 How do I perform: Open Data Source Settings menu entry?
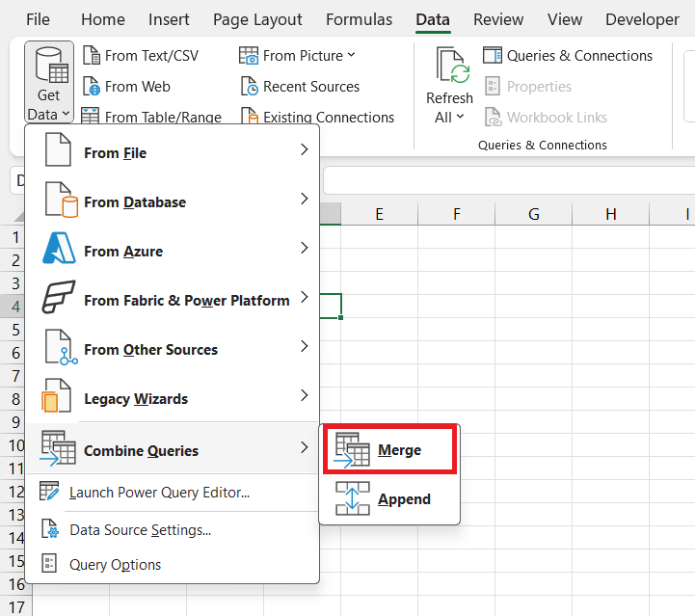point(173,530)
